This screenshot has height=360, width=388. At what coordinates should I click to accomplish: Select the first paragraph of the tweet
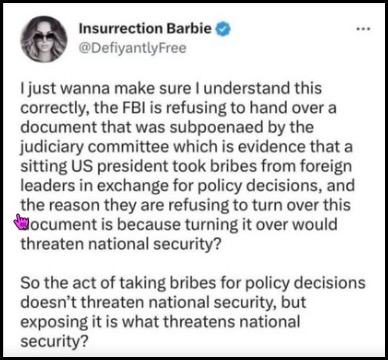pos(187,167)
